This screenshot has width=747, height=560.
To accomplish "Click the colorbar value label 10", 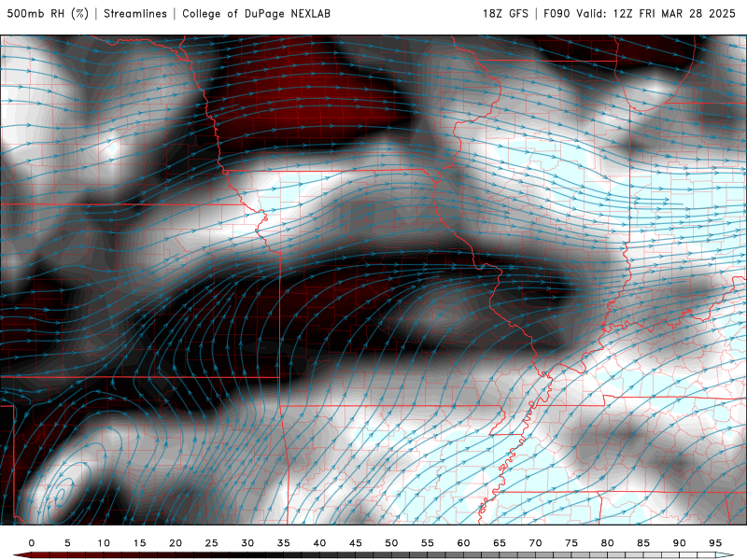I will [104, 543].
